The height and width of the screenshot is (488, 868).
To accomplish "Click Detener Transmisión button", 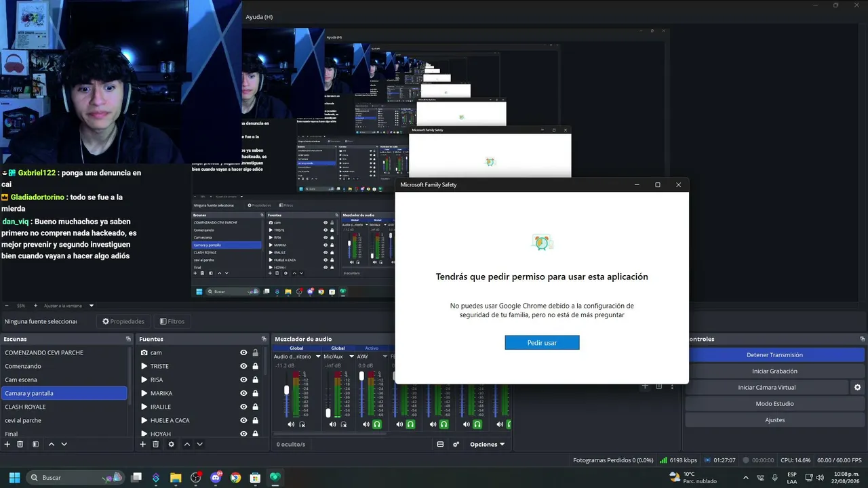I will coord(774,354).
